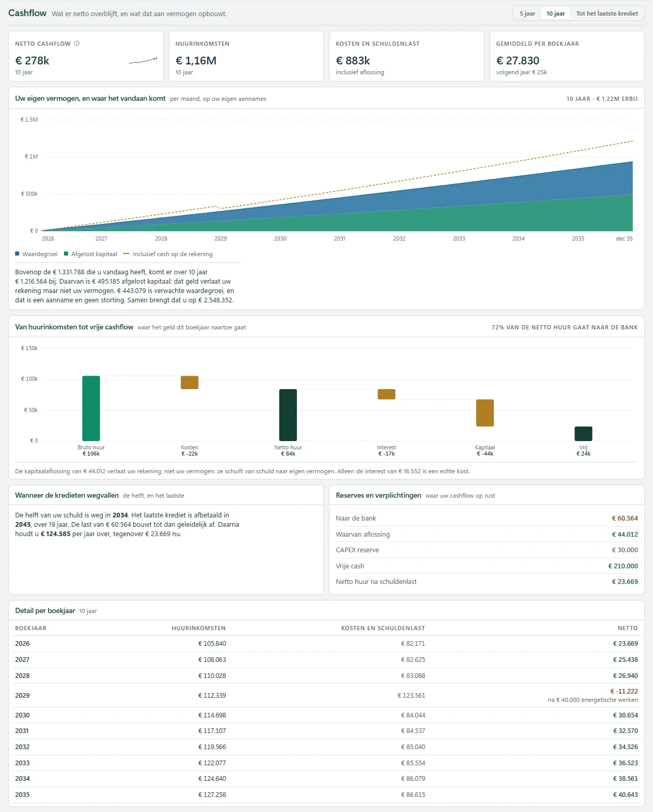The width and height of the screenshot is (653, 812).
Task: Select the green Bruto huur bar
Action: click(x=91, y=408)
